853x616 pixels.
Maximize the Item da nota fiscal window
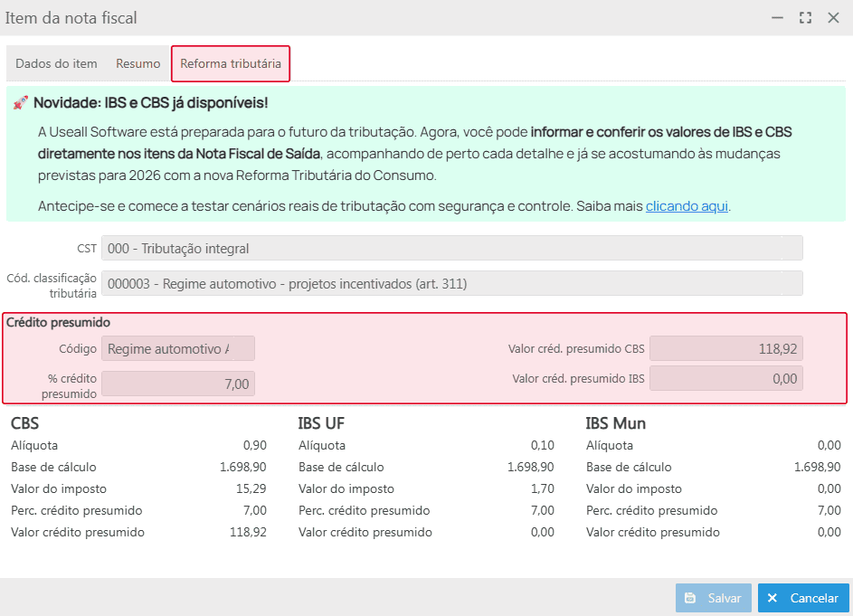805,18
